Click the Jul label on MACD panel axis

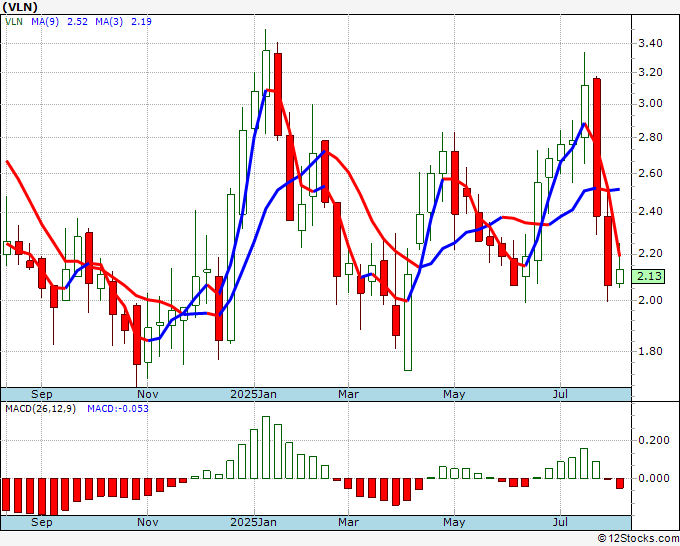pos(560,522)
